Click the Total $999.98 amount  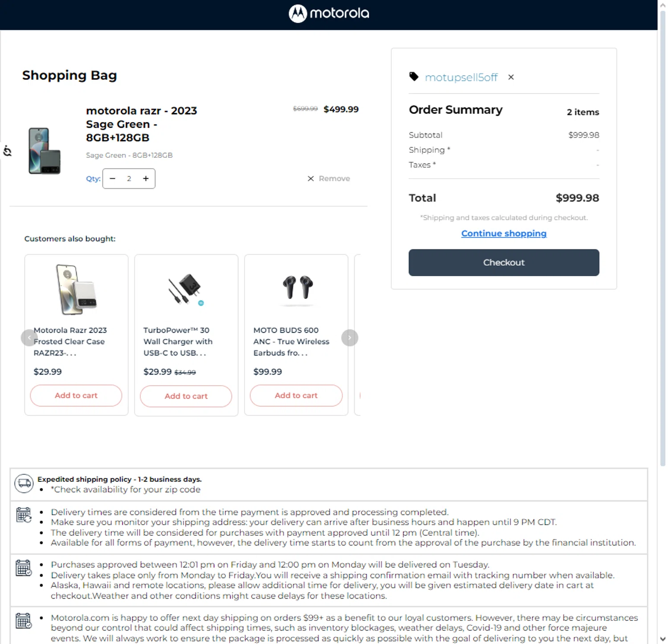(x=577, y=198)
